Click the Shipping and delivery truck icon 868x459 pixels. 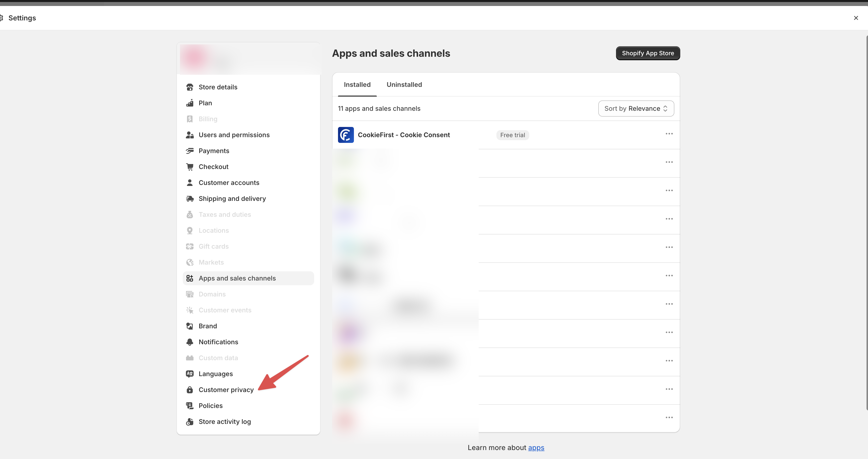190,198
